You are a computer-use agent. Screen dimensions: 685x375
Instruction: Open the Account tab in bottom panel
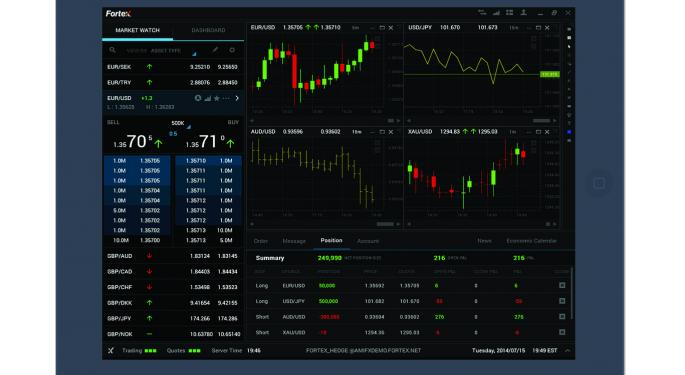[368, 241]
